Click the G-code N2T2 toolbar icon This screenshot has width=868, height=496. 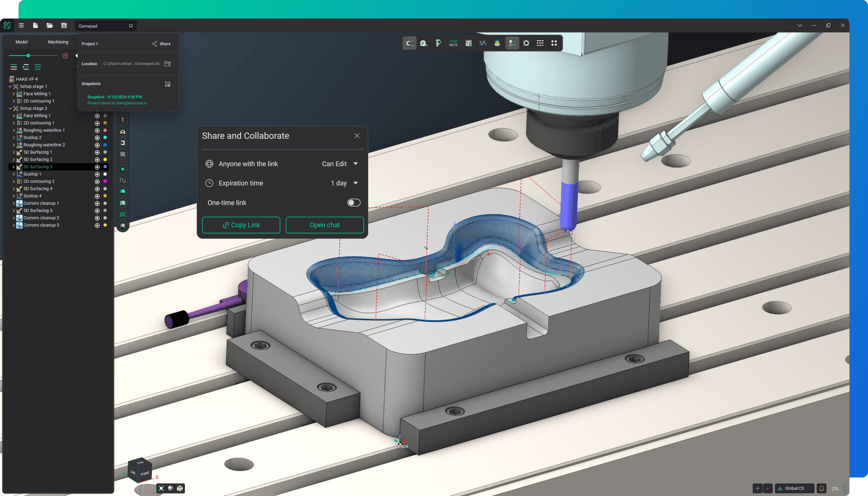pos(453,43)
